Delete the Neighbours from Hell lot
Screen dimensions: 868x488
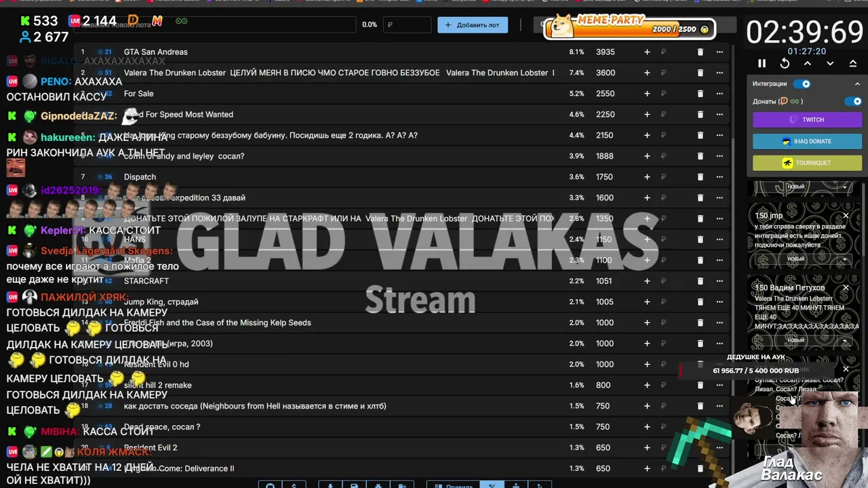coord(701,406)
